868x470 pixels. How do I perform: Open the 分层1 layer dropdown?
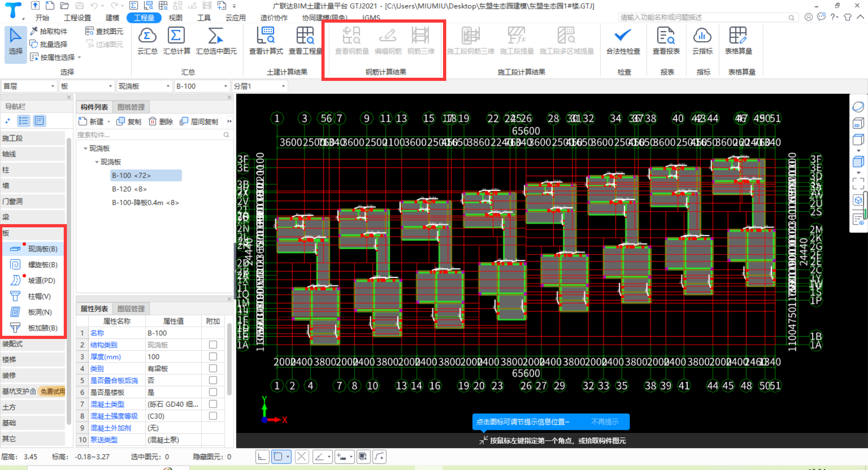pos(259,86)
